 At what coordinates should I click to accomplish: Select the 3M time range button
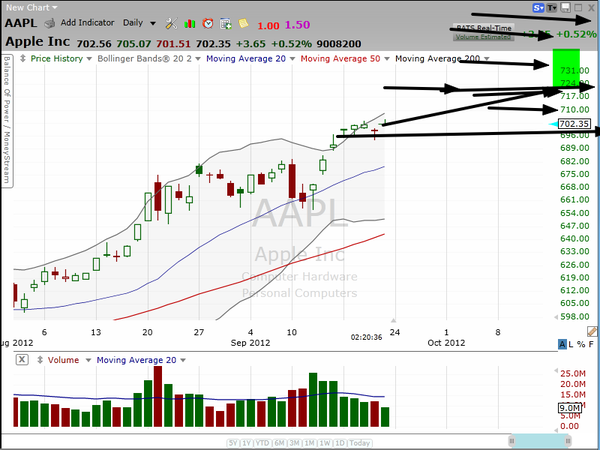pos(294,443)
